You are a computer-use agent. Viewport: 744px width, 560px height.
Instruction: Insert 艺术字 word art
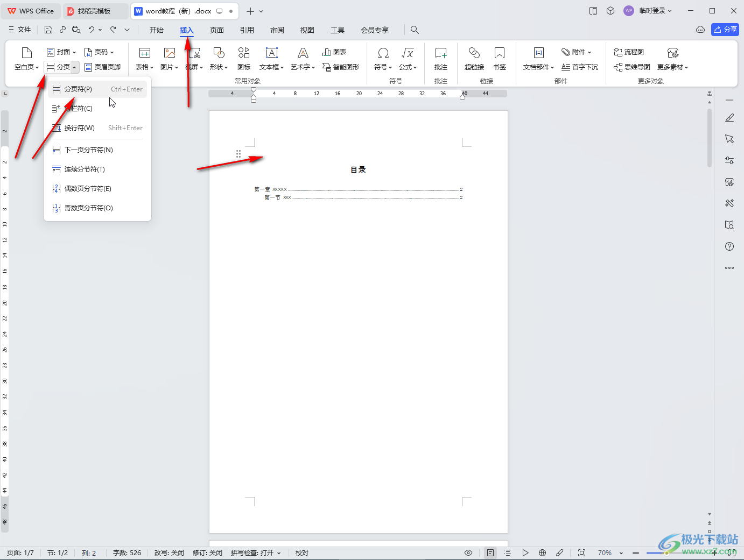pos(303,53)
